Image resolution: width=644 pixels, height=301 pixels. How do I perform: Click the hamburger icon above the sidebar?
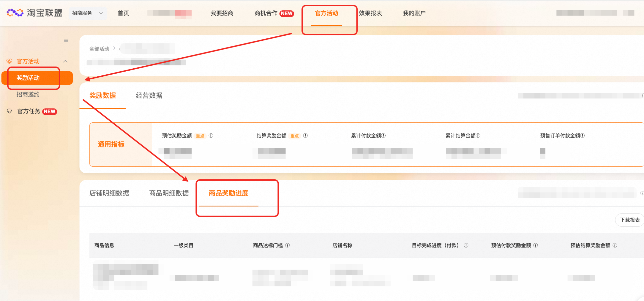66,40
